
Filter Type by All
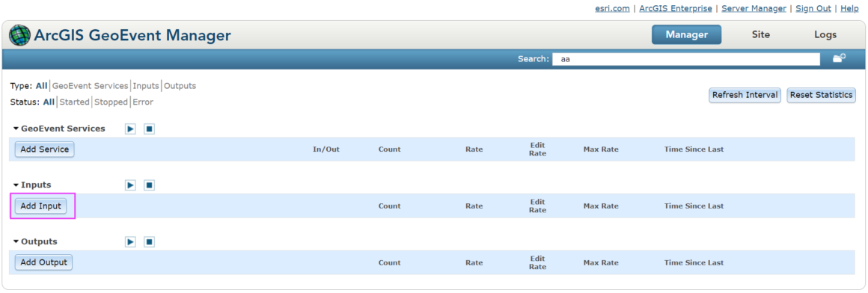click(x=41, y=86)
